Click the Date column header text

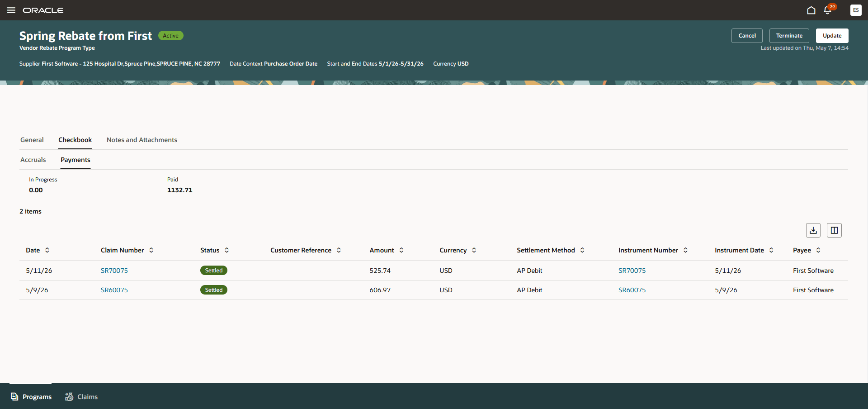[33, 250]
